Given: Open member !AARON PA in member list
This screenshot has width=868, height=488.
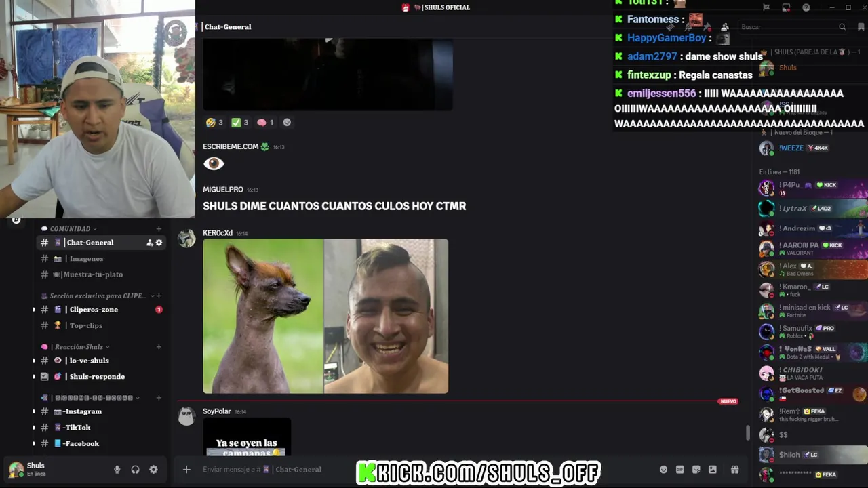Looking at the screenshot, I should [x=812, y=249].
